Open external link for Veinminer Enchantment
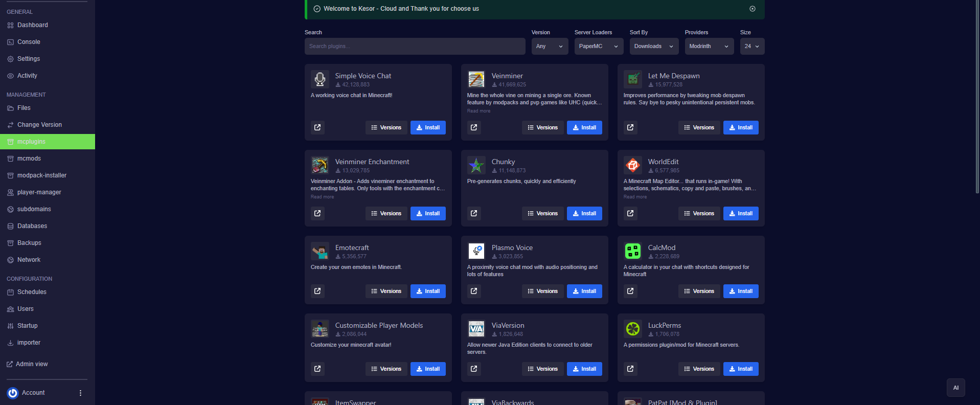The width and height of the screenshot is (980, 405). (317, 213)
